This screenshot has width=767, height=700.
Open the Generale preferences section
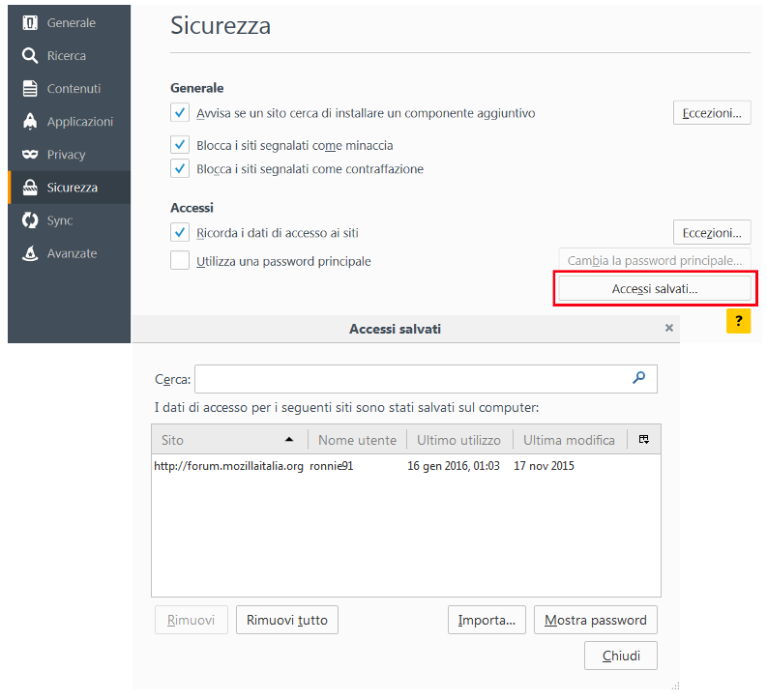(x=70, y=23)
